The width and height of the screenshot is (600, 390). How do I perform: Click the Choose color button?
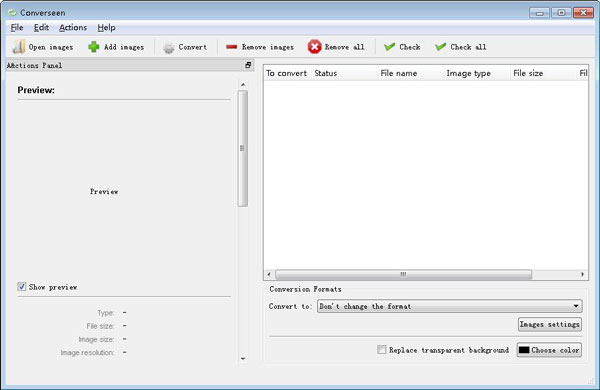549,350
